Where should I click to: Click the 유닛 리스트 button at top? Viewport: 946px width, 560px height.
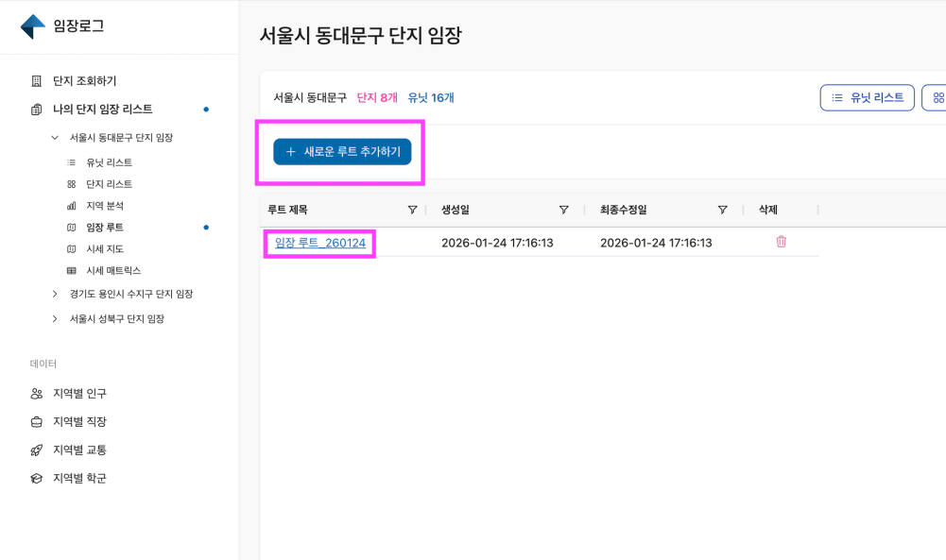coord(867,97)
